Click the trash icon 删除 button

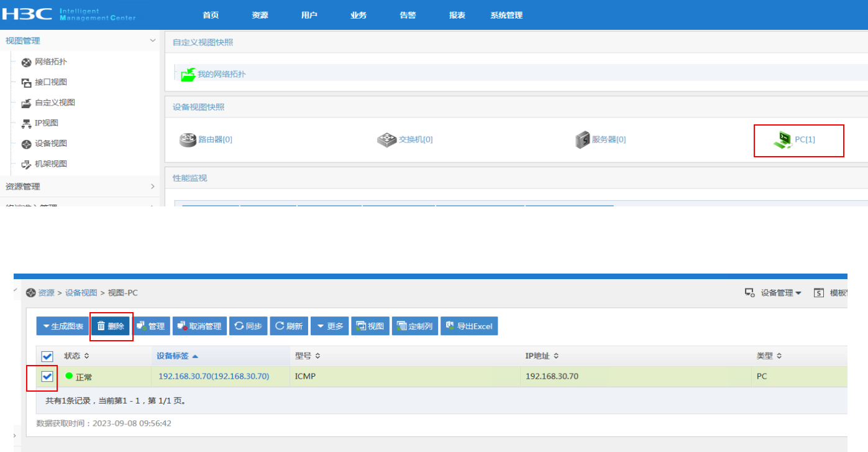pyautogui.click(x=111, y=326)
